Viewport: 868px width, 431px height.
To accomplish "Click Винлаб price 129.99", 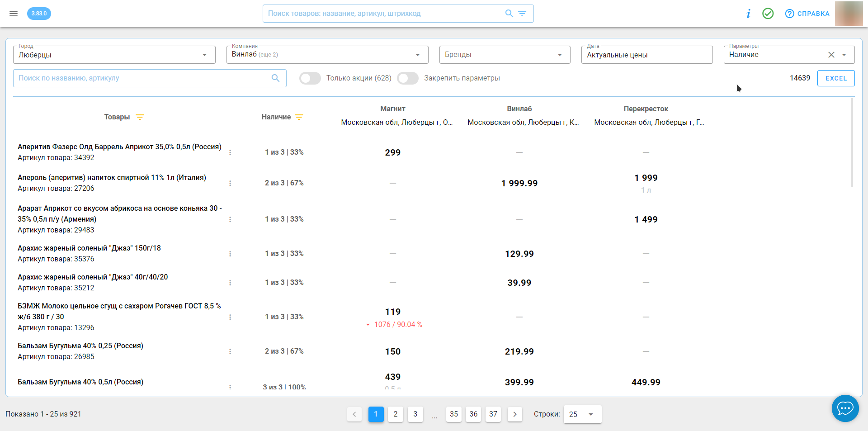I will [519, 254].
